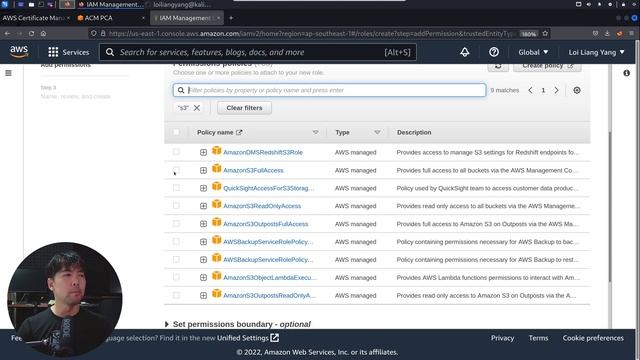Check the AmazonS3ReadOnlyAccess policy box
640x360 pixels.
(176, 206)
